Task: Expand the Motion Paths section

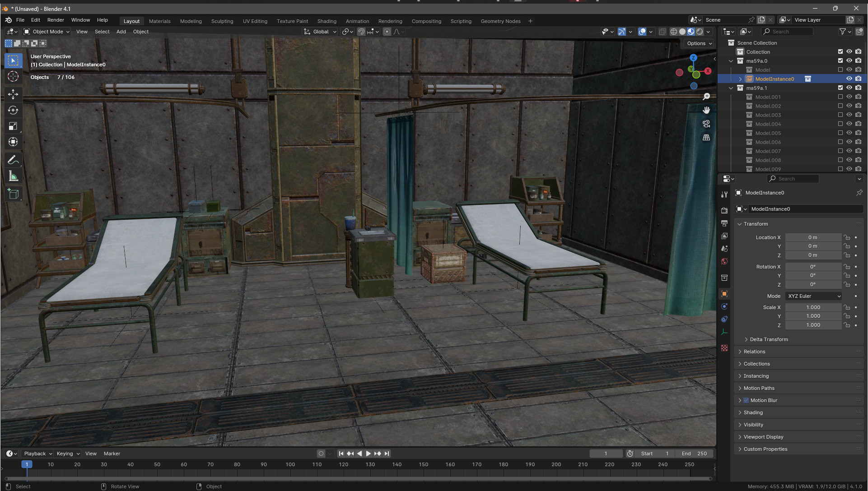Action: pyautogui.click(x=759, y=388)
